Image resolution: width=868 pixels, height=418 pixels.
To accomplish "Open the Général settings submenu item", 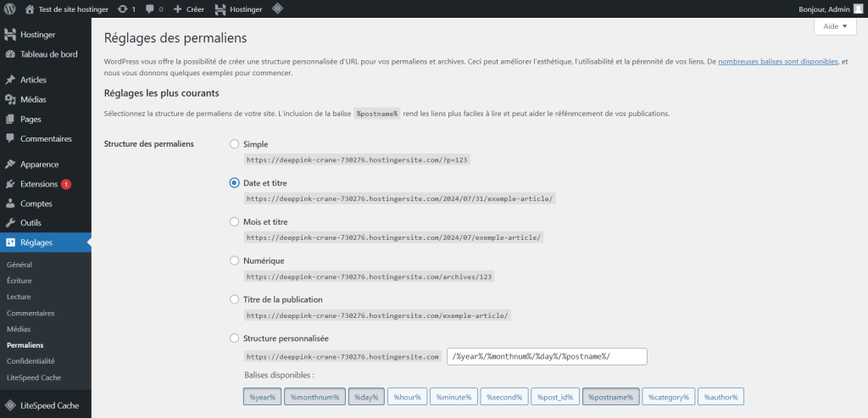I will coord(19,265).
